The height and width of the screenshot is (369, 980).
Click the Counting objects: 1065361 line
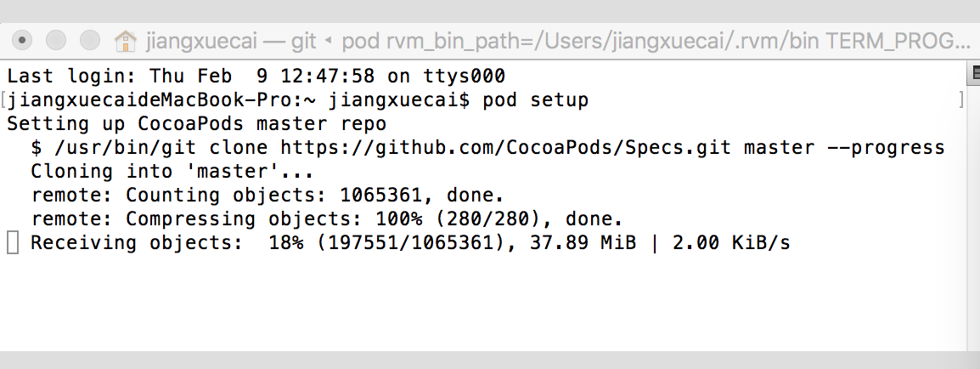[x=268, y=196]
